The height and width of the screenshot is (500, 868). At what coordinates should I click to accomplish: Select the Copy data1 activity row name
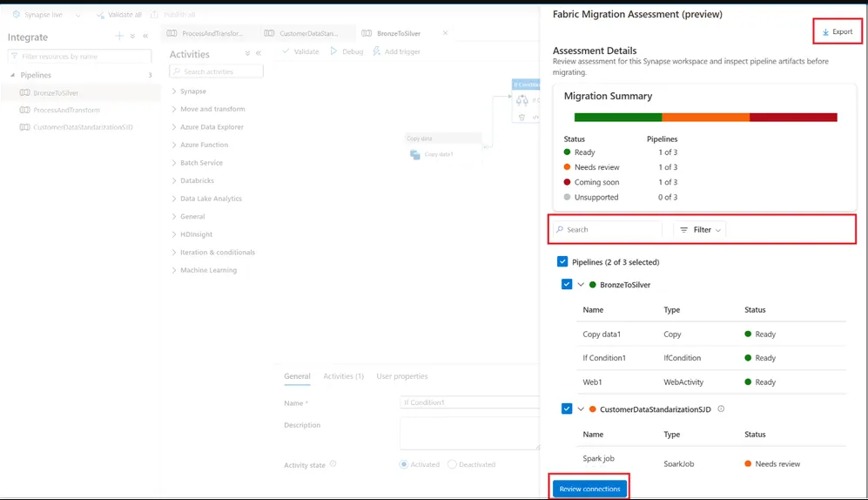pyautogui.click(x=602, y=334)
